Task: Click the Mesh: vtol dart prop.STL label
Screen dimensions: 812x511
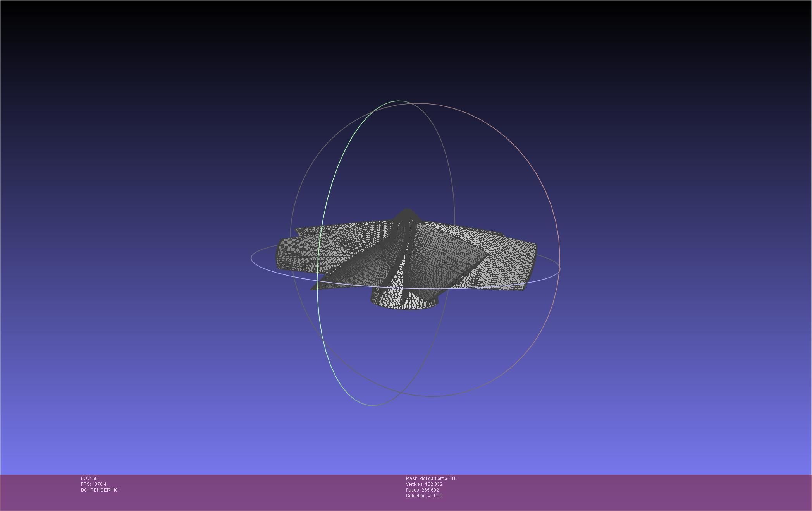Action: coord(431,478)
